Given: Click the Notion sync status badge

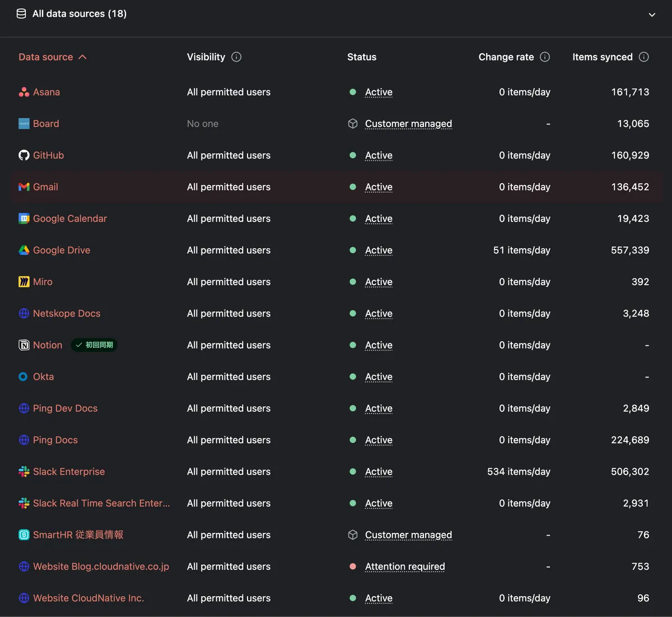Looking at the screenshot, I should (94, 345).
